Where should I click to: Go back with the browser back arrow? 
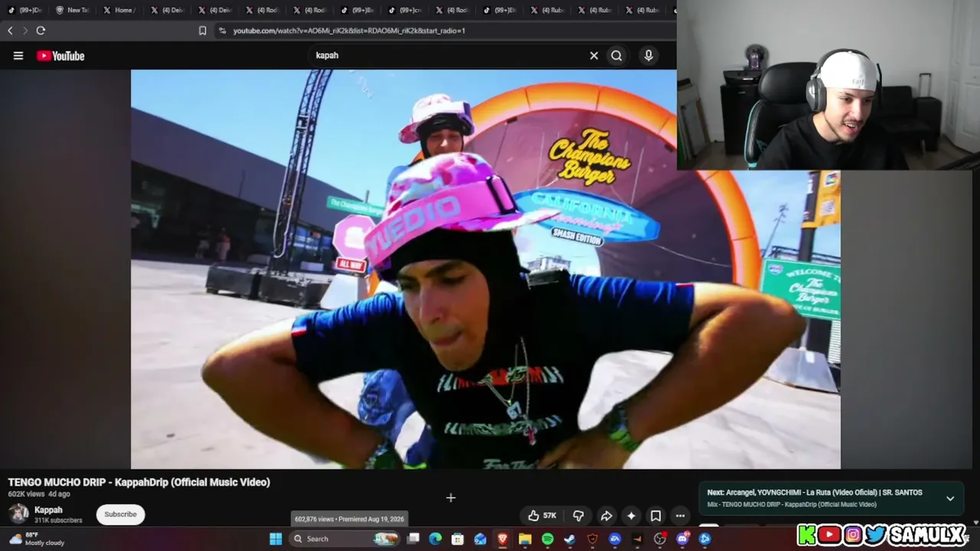pyautogui.click(x=10, y=31)
